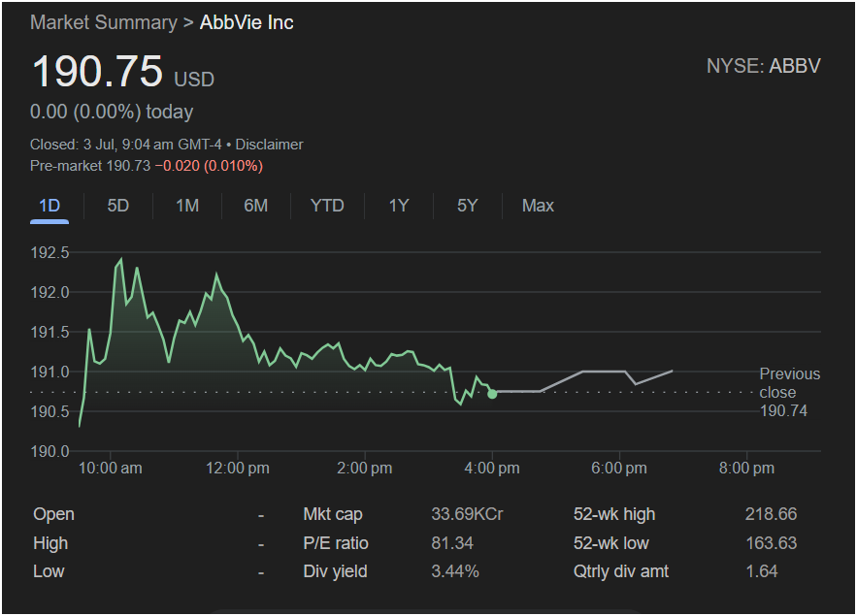This screenshot has height=616, width=857.
Task: Click the Open label in stats table
Action: 53,514
